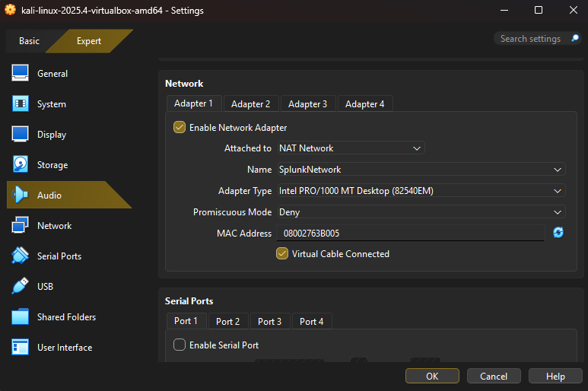Generate a new random MAC address
Image resolution: width=588 pixels, height=391 pixels.
[558, 233]
